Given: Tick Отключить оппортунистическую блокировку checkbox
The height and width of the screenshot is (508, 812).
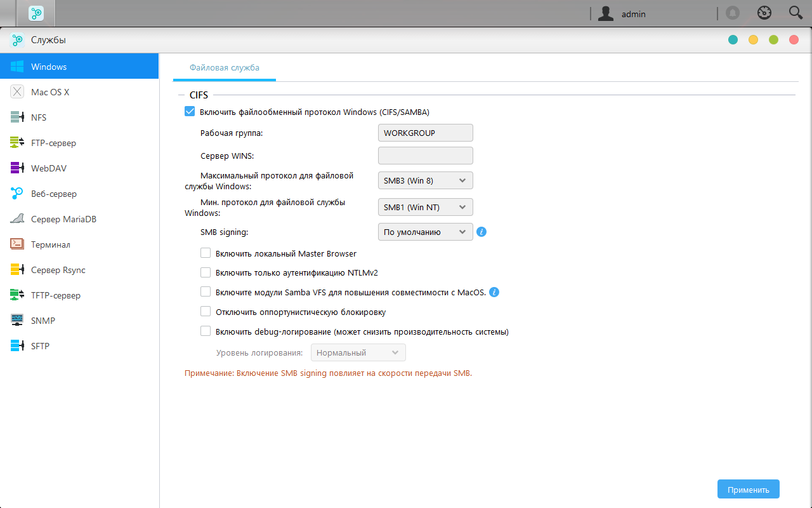Looking at the screenshot, I should click(x=206, y=312).
